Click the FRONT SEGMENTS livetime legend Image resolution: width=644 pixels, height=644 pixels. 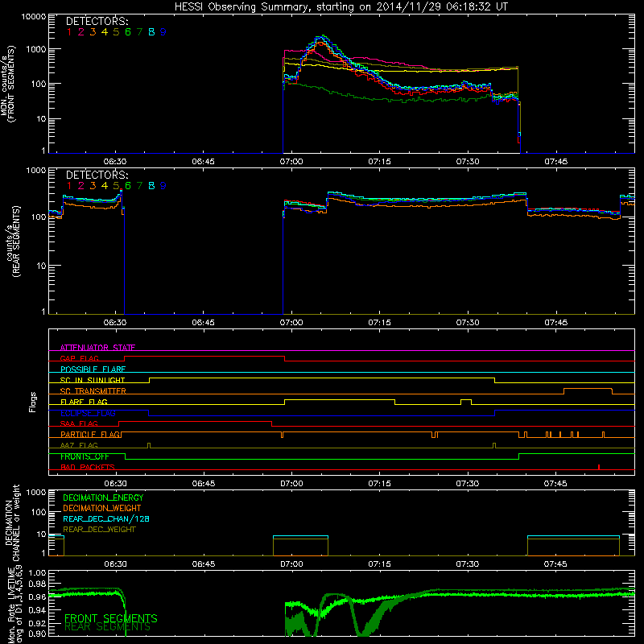(111, 618)
